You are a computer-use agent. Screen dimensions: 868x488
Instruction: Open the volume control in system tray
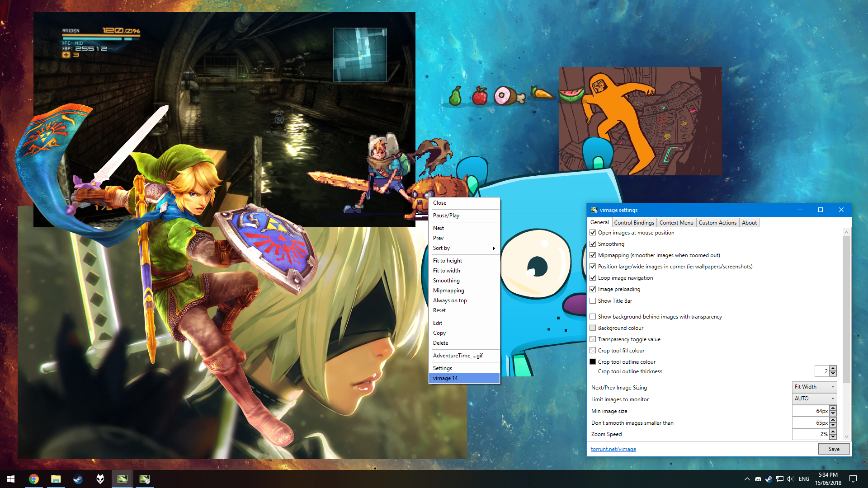point(790,479)
